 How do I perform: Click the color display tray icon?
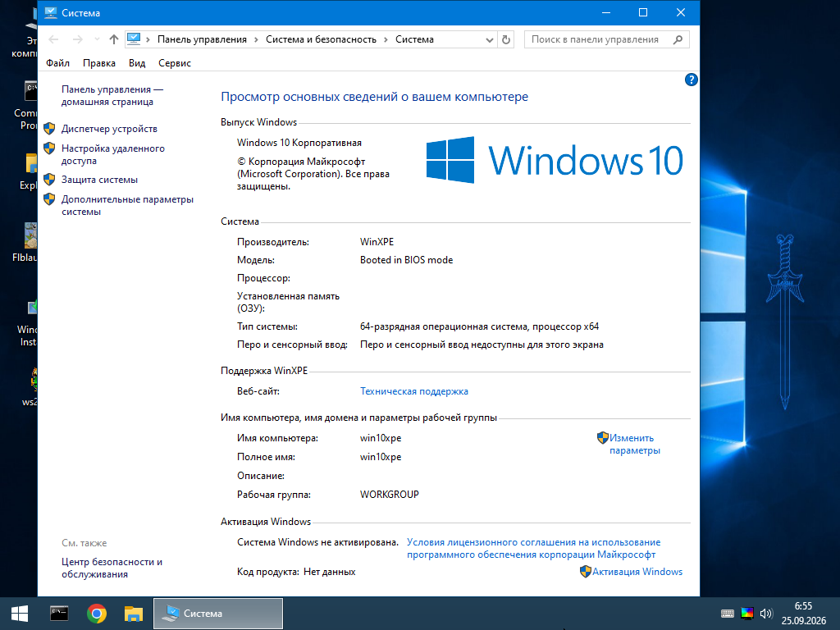746,614
